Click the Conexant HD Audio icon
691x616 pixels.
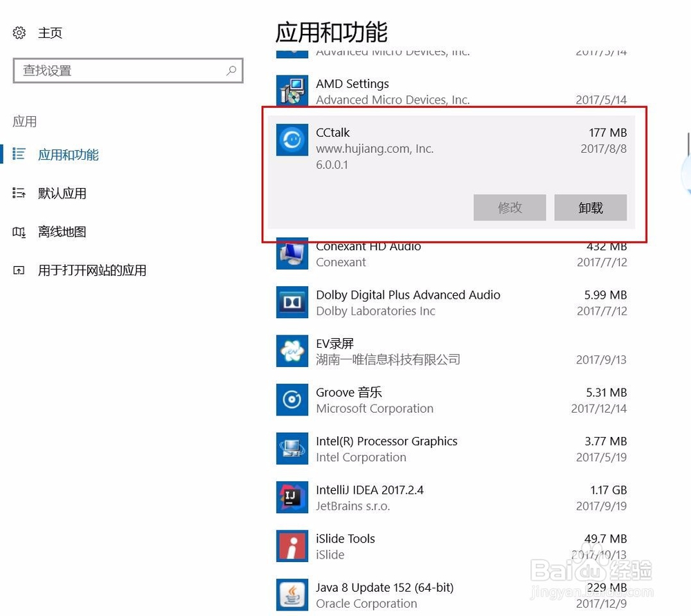coord(292,254)
